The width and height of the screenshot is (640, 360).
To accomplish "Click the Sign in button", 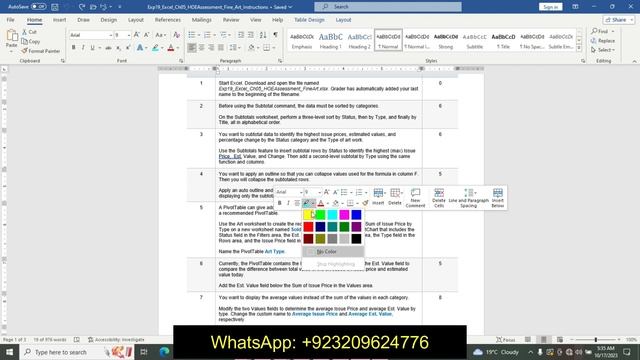I will pos(551,7).
